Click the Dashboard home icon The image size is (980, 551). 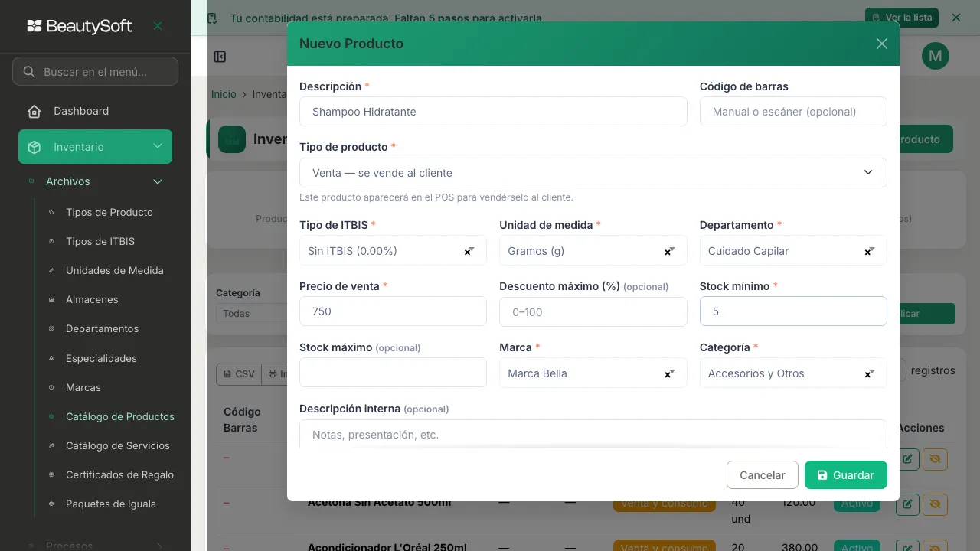pyautogui.click(x=34, y=112)
